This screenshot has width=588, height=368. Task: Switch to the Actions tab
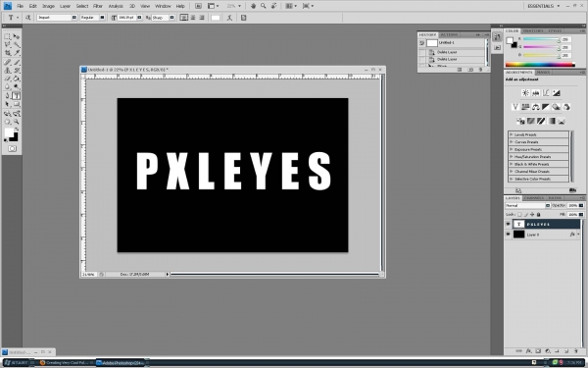449,35
